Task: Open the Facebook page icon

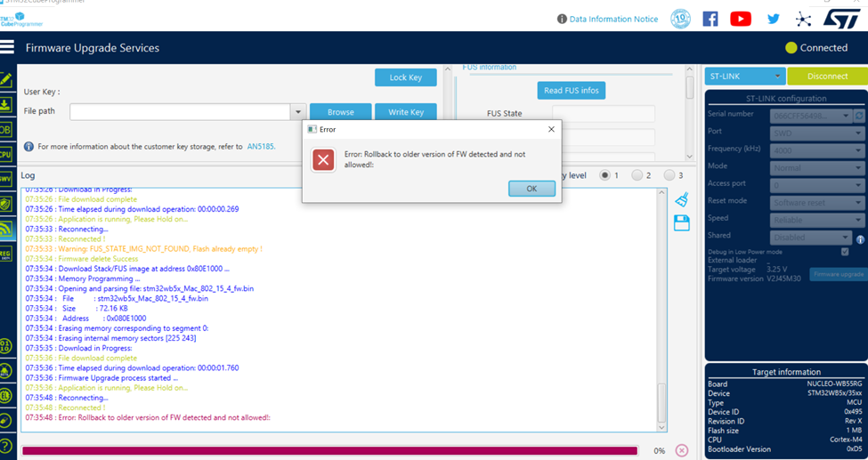Action: 710,19
